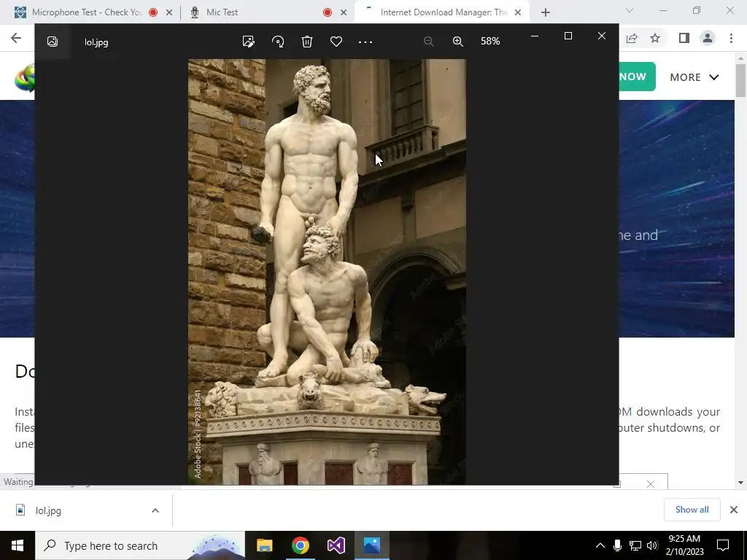The image size is (747, 560).
Task: Open the volume tray icon
Action: [652, 545]
